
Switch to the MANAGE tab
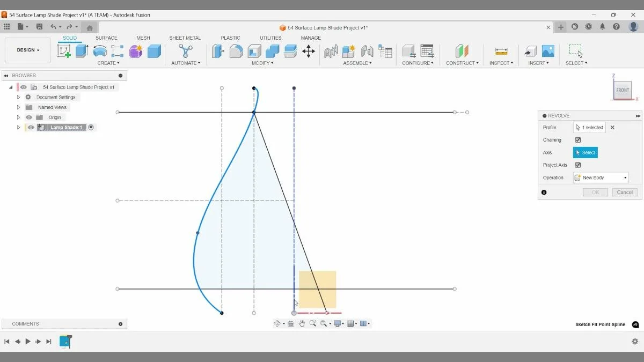pos(311,38)
